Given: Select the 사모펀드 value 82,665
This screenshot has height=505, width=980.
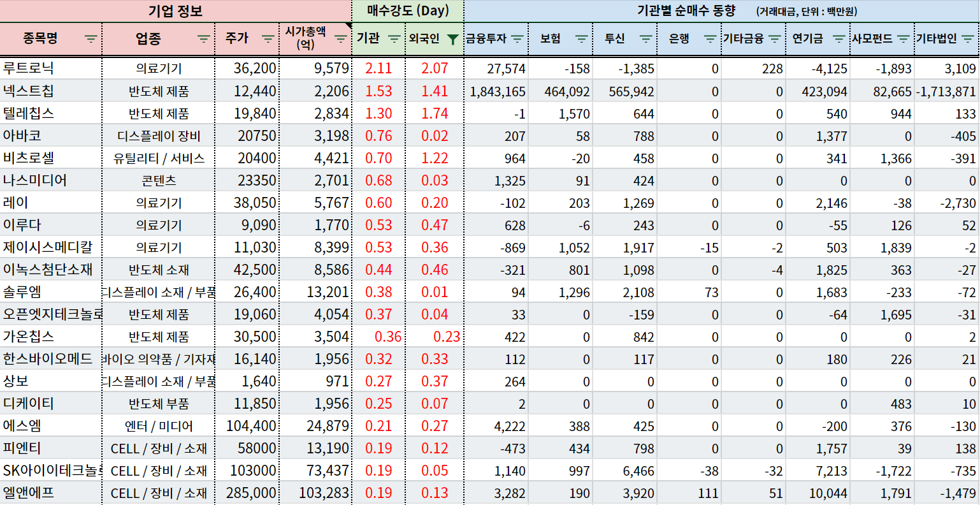Looking at the screenshot, I should click(883, 91).
